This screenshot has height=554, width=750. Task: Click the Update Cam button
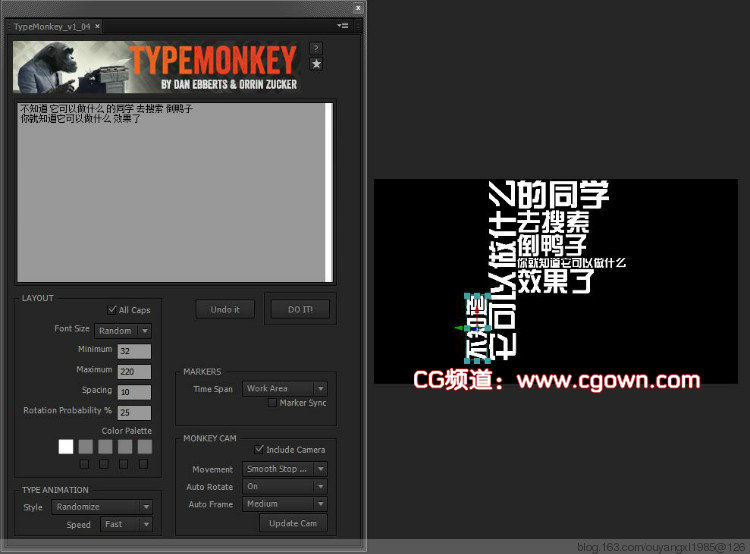293,523
